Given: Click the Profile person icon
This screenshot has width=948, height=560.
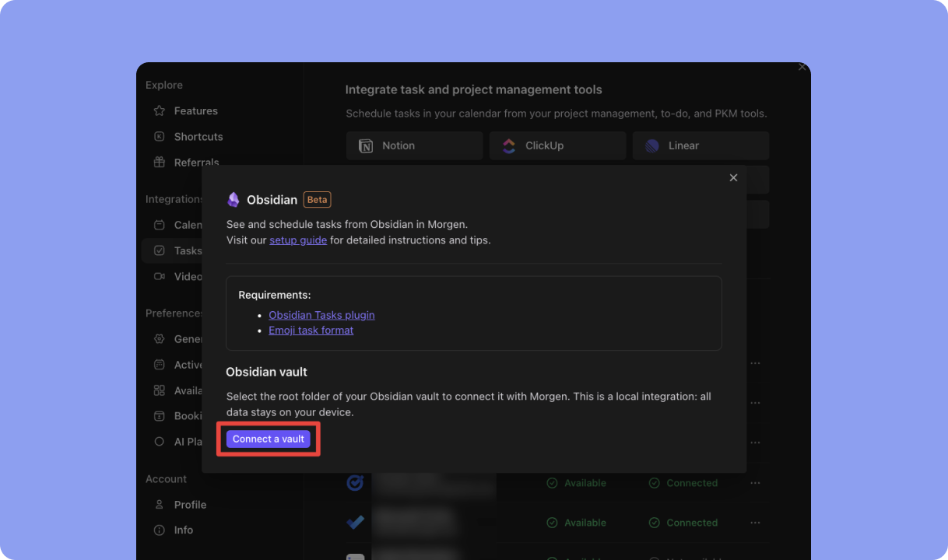Looking at the screenshot, I should (160, 505).
